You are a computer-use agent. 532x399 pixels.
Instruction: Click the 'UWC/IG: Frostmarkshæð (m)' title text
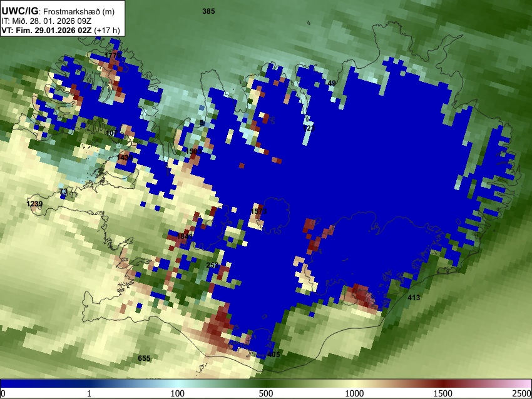coord(58,11)
